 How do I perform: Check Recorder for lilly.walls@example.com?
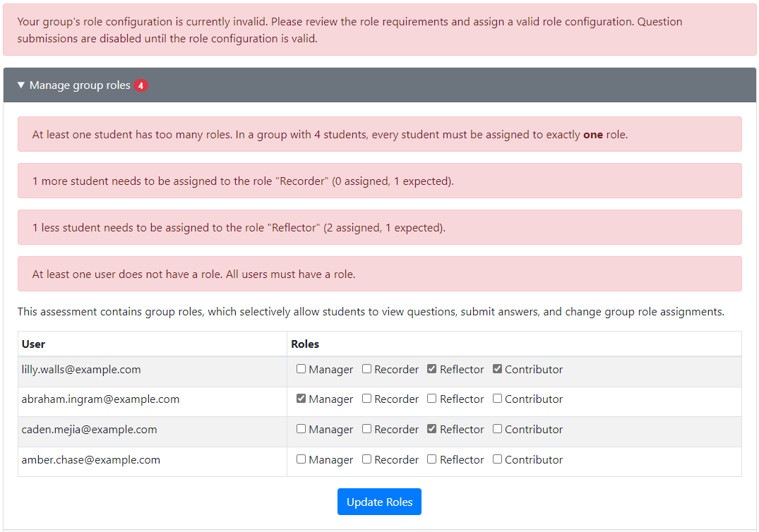367,369
